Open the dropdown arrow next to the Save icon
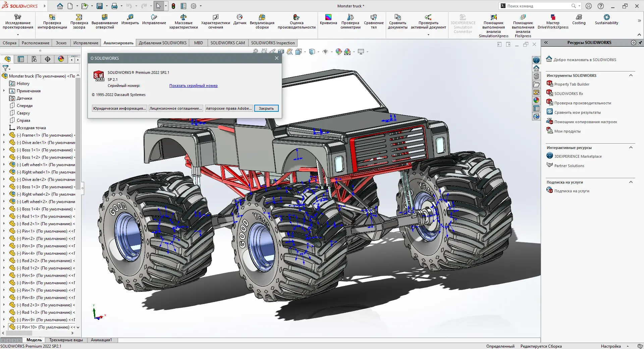This screenshot has height=349, width=644. point(107,6)
